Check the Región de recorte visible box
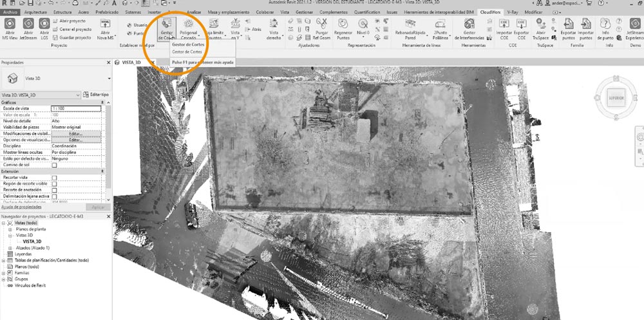Screen dimensions: 644x320 55,183
